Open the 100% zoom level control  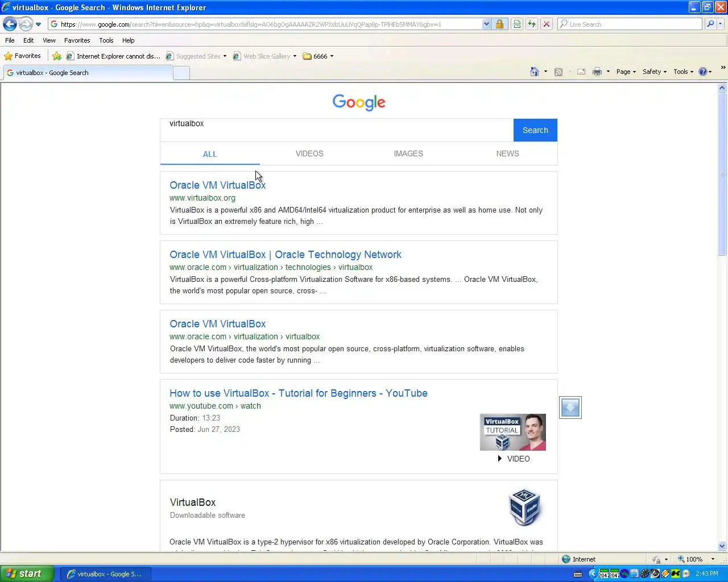tap(696, 559)
